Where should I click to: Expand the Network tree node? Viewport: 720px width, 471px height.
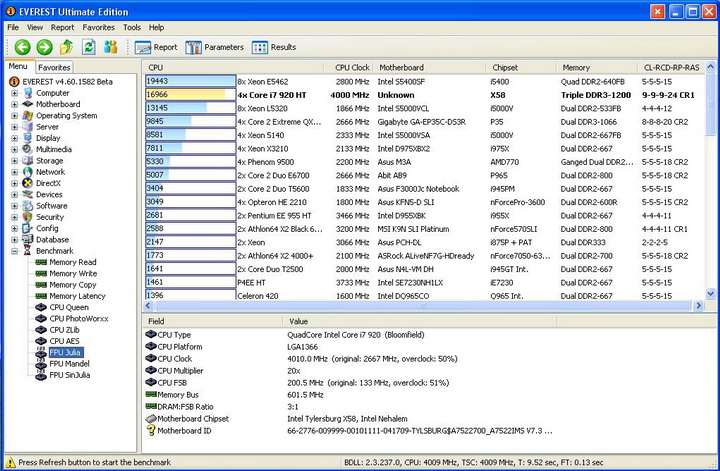point(14,172)
